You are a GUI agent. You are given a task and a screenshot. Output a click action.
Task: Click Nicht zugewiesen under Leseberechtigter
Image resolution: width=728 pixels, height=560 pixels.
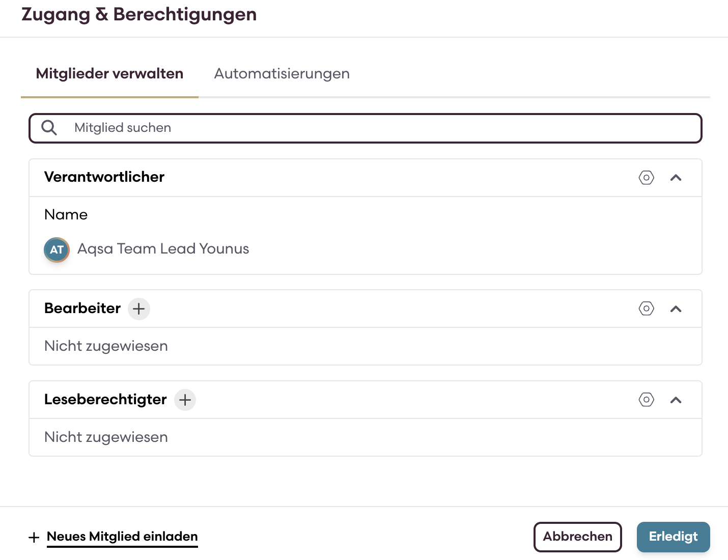tap(106, 437)
